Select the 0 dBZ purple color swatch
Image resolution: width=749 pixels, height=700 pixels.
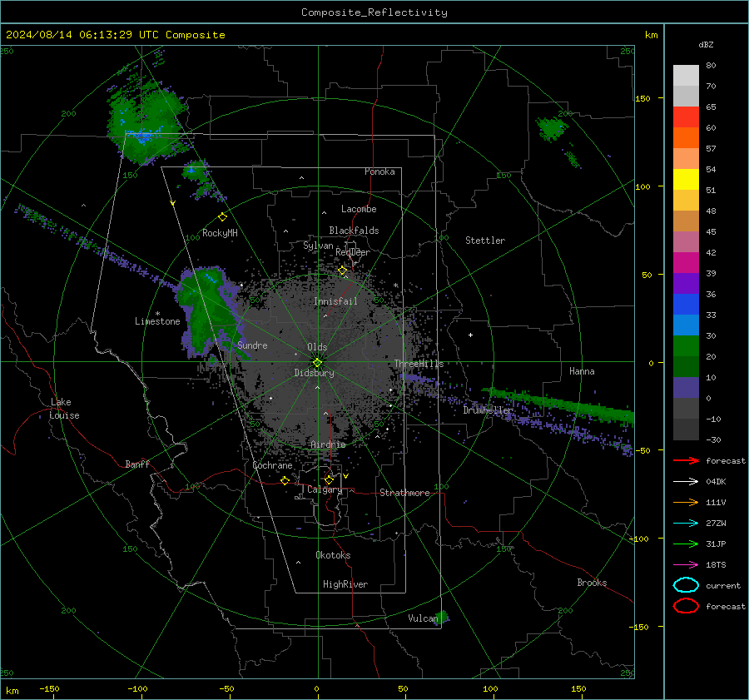click(686, 388)
